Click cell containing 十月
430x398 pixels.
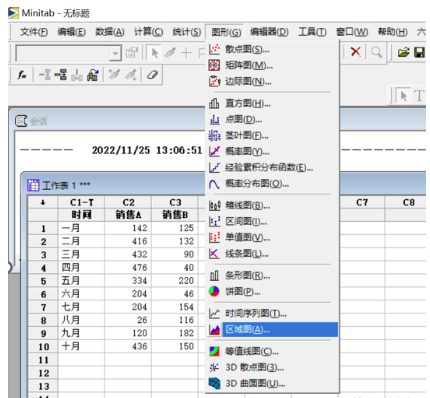pos(82,346)
